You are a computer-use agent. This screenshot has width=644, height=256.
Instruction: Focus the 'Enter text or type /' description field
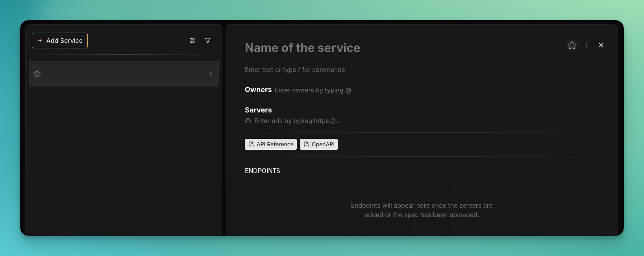(294, 70)
